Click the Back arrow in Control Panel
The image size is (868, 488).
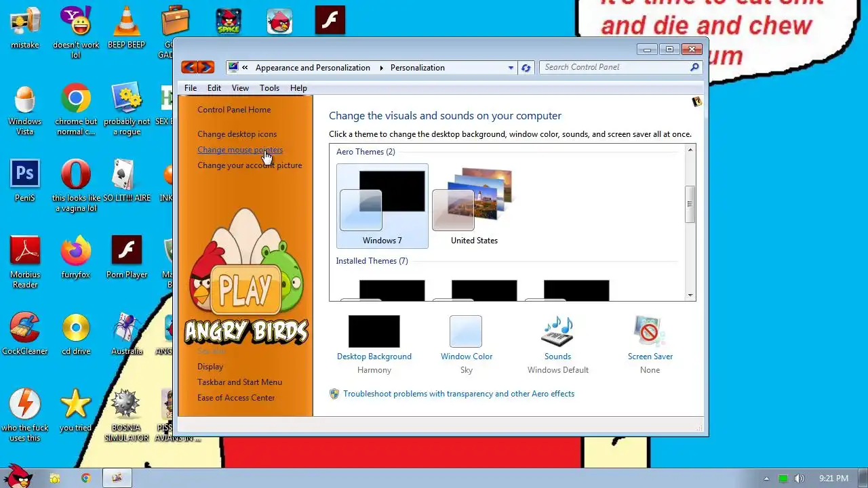189,67
